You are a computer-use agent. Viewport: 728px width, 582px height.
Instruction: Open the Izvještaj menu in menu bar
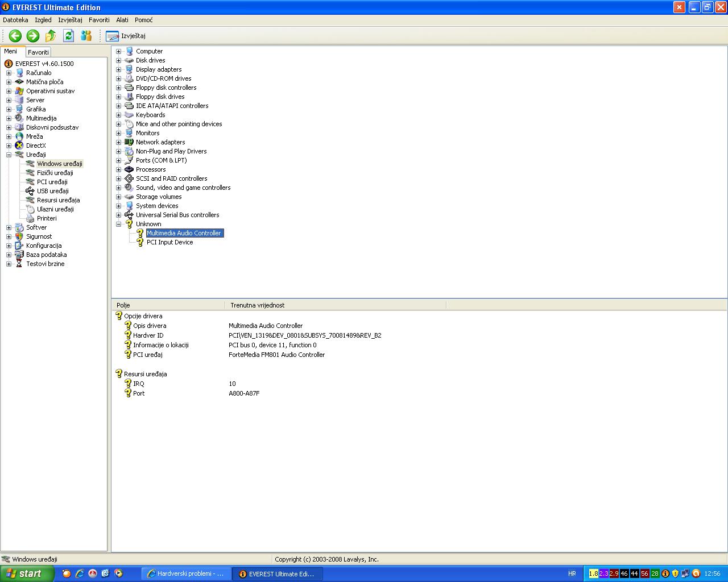tap(70, 20)
